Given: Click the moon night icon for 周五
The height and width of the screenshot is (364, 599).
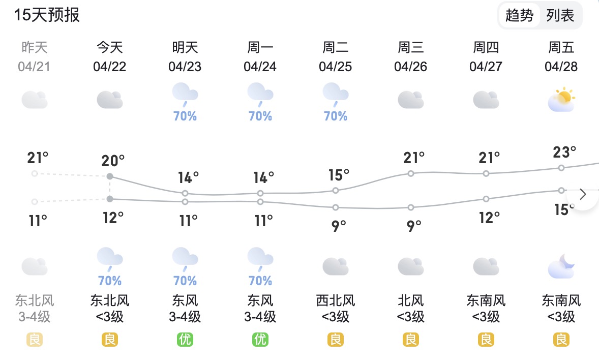Looking at the screenshot, I should coord(561,266).
